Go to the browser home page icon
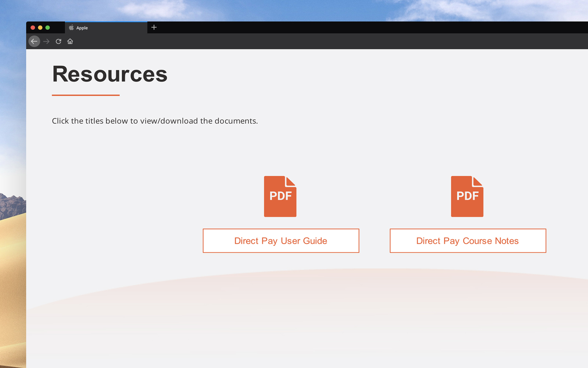The width and height of the screenshot is (588, 368). point(70,41)
